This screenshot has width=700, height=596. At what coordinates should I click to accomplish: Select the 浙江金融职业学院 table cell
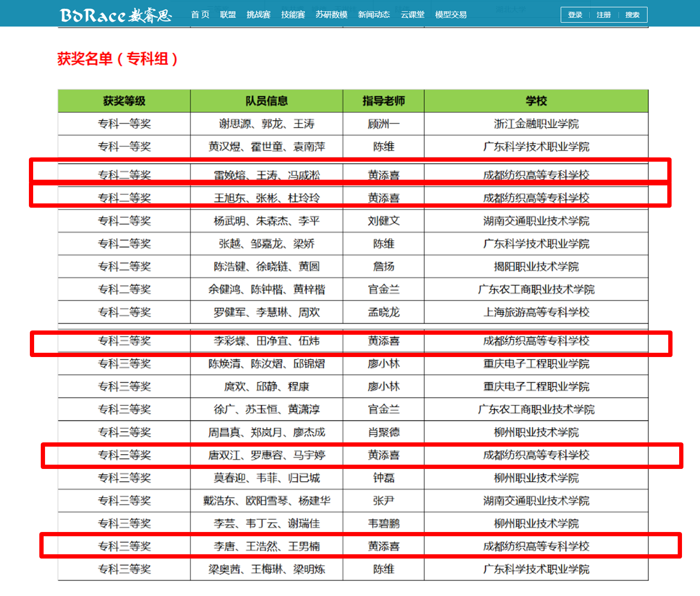coord(536,124)
